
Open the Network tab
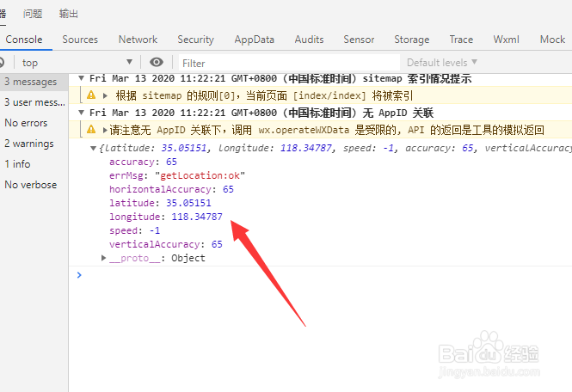[x=138, y=40]
